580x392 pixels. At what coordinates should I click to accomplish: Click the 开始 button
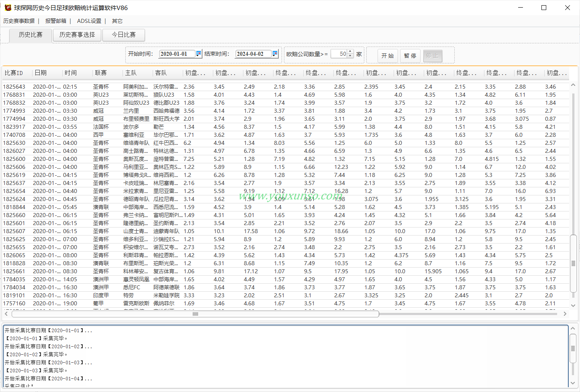coord(388,56)
